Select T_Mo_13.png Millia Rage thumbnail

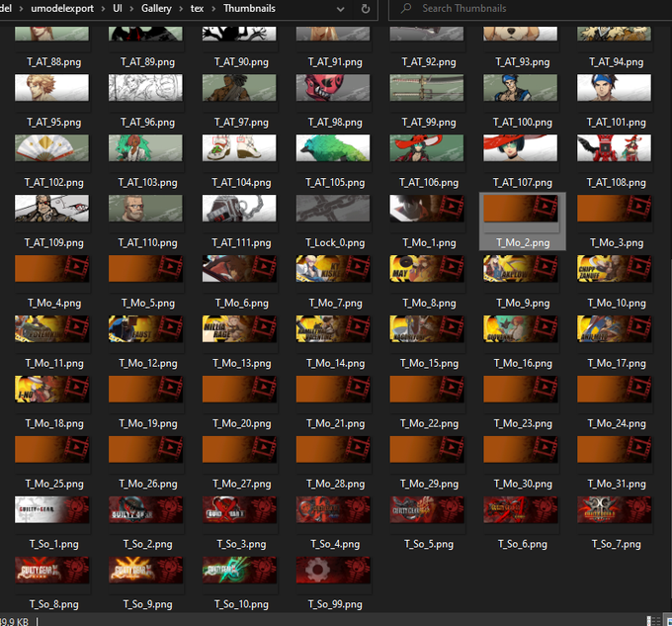click(x=239, y=329)
